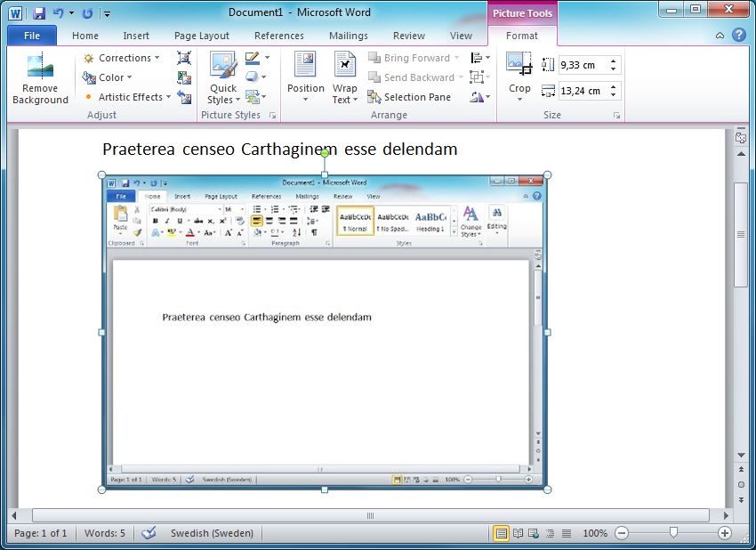
Task: Open the Undo history dropdown arrow
Action: 71,13
